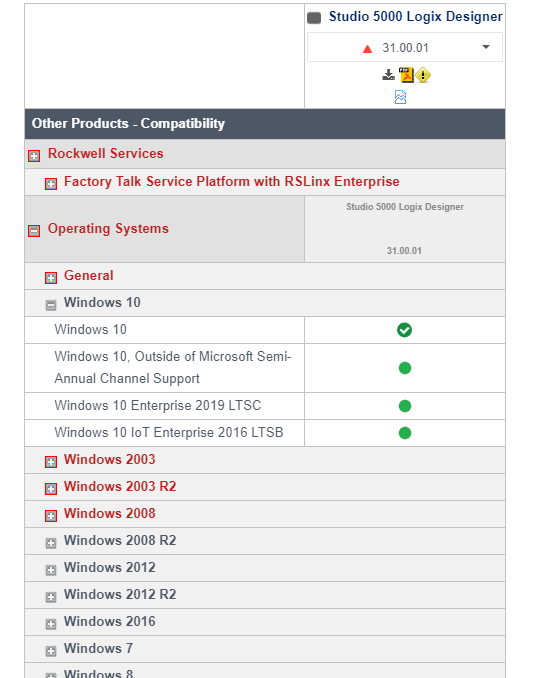Collapse the Operating Systems section
556x678 pixels.
pyautogui.click(x=34, y=230)
